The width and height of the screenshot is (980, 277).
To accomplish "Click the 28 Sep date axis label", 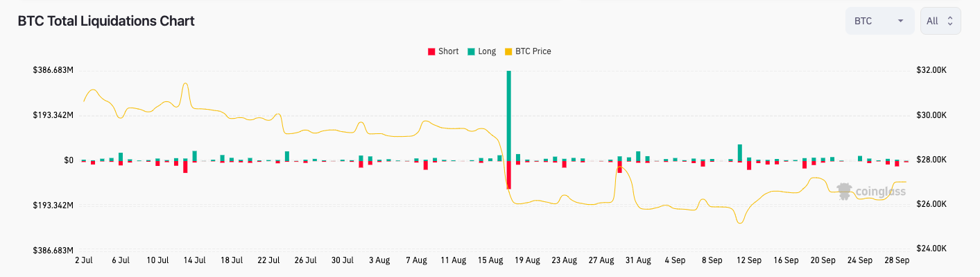I will (897, 261).
